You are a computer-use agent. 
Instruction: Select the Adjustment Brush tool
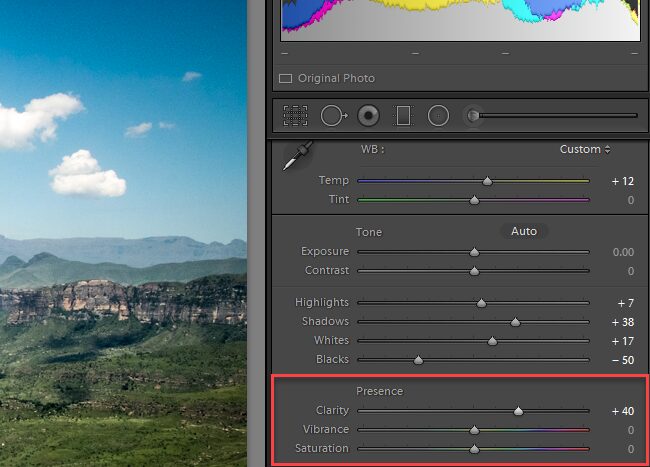[473, 116]
